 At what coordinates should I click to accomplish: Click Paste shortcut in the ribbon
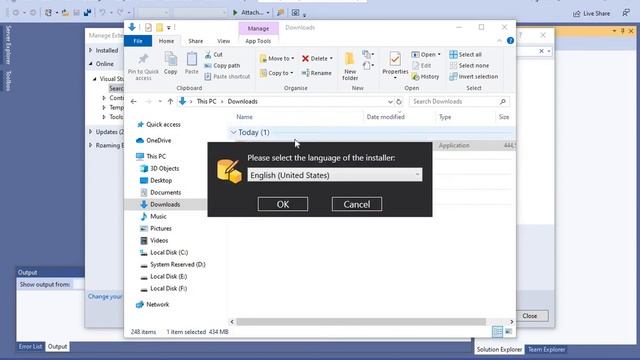pos(227,76)
